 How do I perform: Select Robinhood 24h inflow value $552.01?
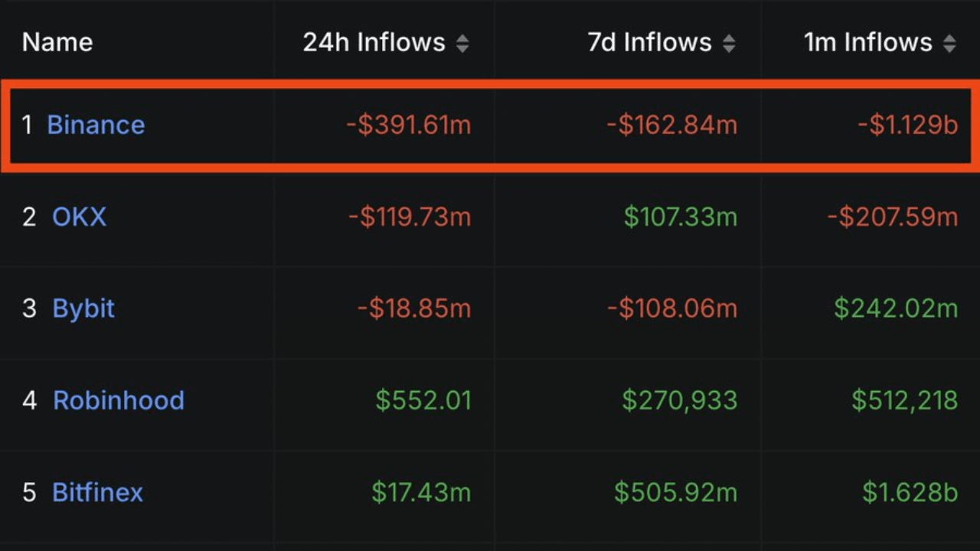[423, 400]
